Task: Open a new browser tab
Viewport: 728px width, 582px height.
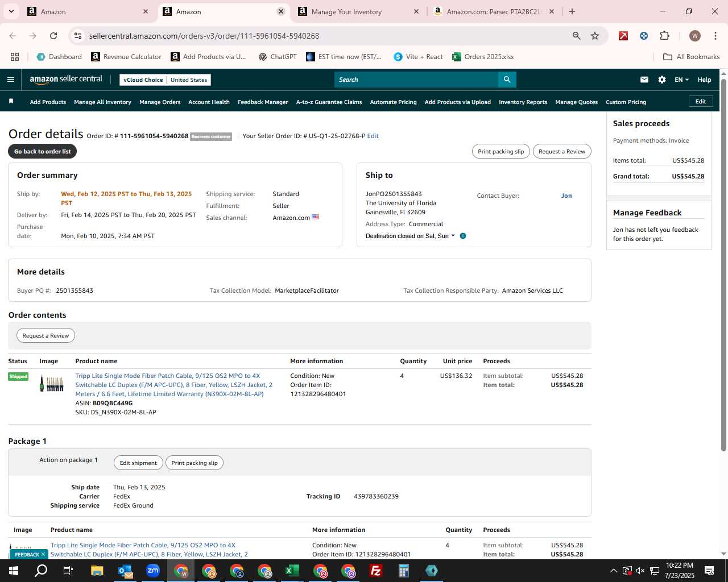Action: pos(572,11)
